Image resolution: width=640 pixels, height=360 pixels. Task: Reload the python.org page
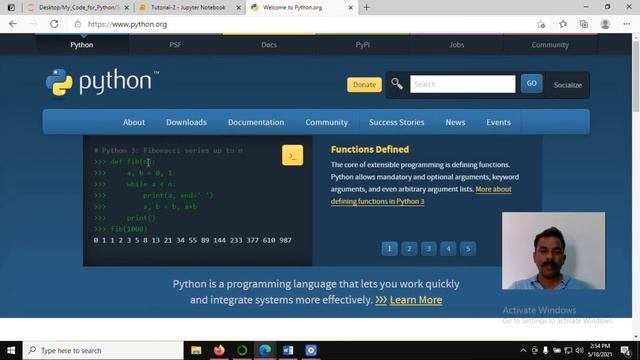click(x=54, y=24)
